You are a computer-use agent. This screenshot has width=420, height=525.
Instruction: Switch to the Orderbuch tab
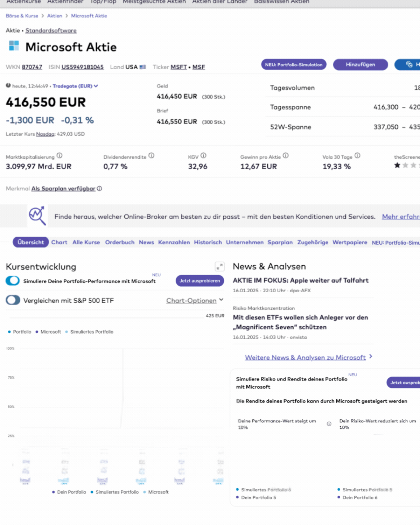(120, 242)
